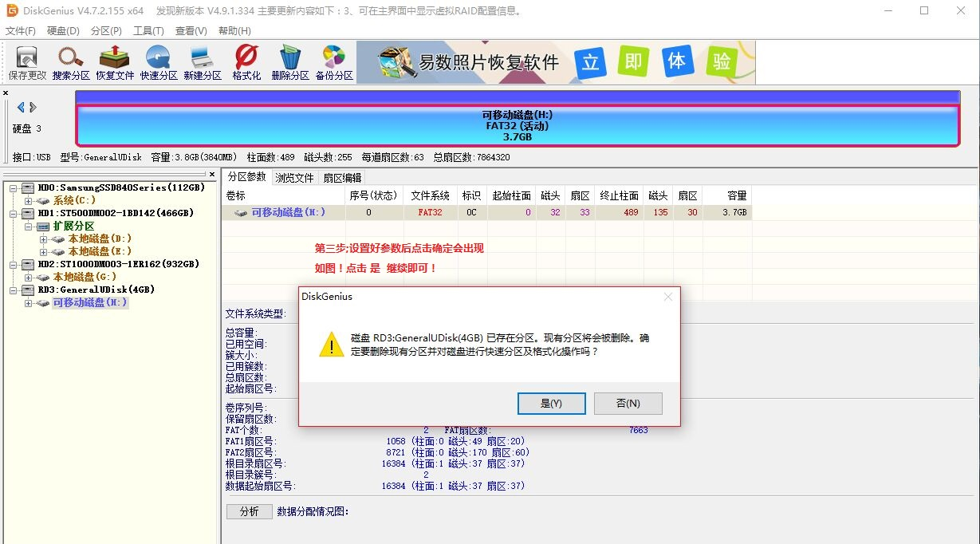Switch to the 扇区编辑 tab
Image resolution: width=980 pixels, height=544 pixels.
pos(342,178)
